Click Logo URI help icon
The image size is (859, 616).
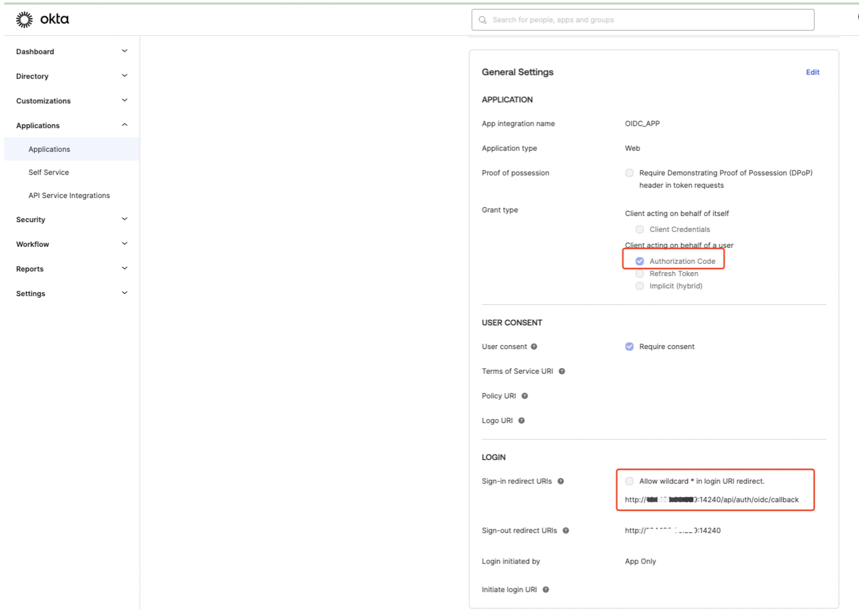(522, 421)
